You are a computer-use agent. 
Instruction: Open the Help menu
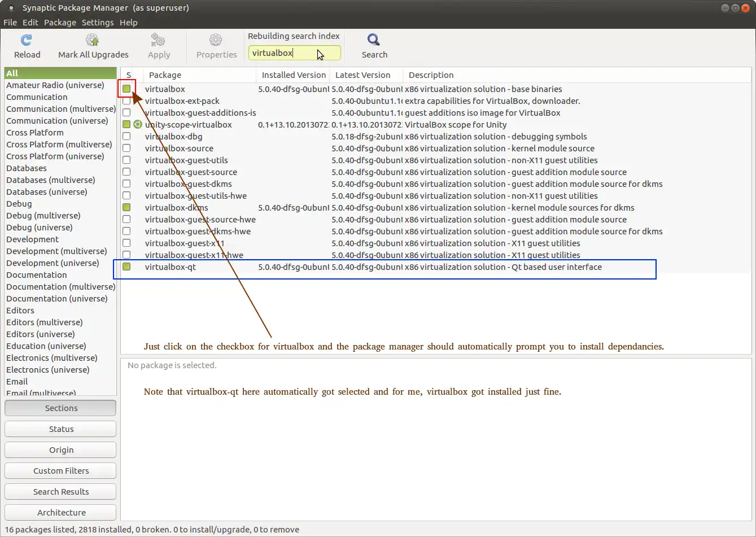(x=129, y=23)
